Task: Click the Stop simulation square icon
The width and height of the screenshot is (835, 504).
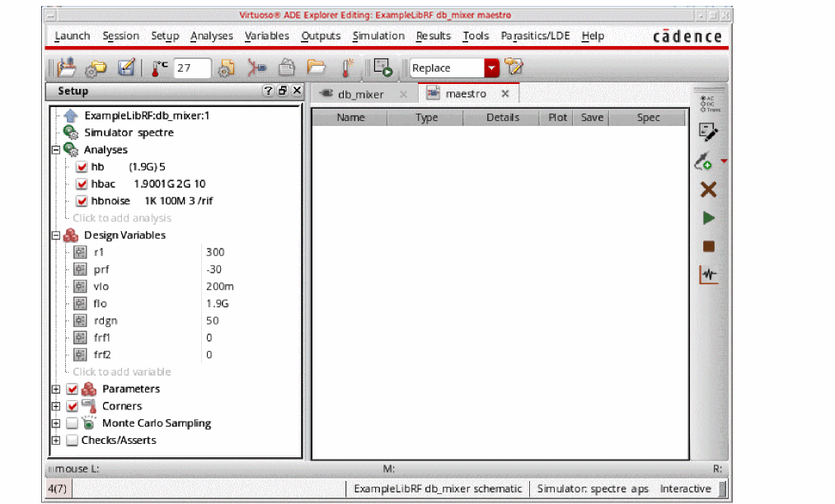Action: (x=708, y=246)
